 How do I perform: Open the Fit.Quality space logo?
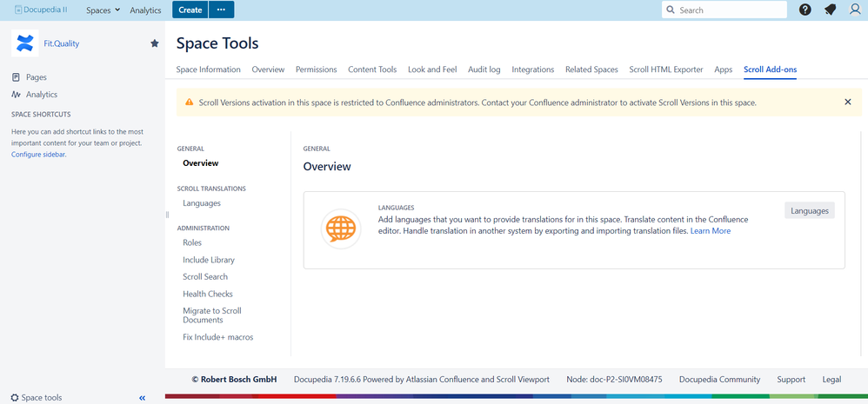tap(25, 43)
